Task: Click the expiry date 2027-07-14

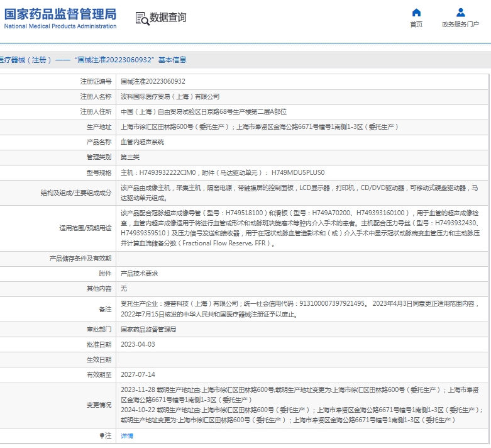Action: tap(138, 374)
